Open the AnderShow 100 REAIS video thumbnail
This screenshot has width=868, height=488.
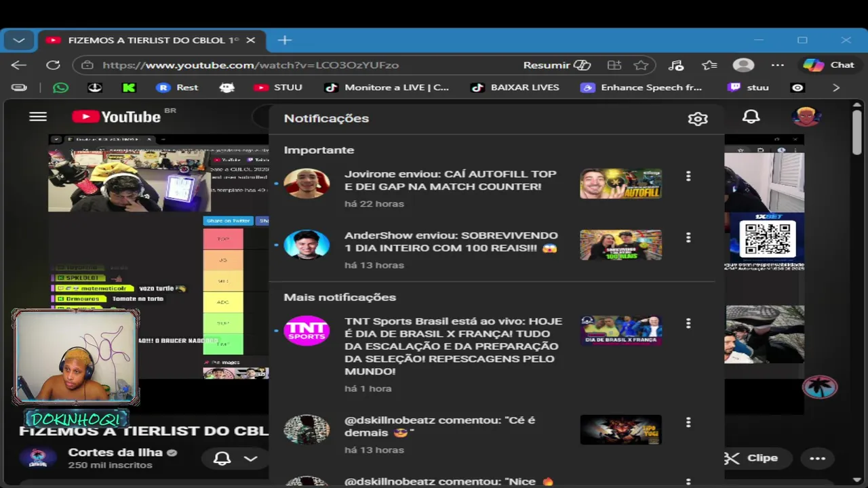620,245
